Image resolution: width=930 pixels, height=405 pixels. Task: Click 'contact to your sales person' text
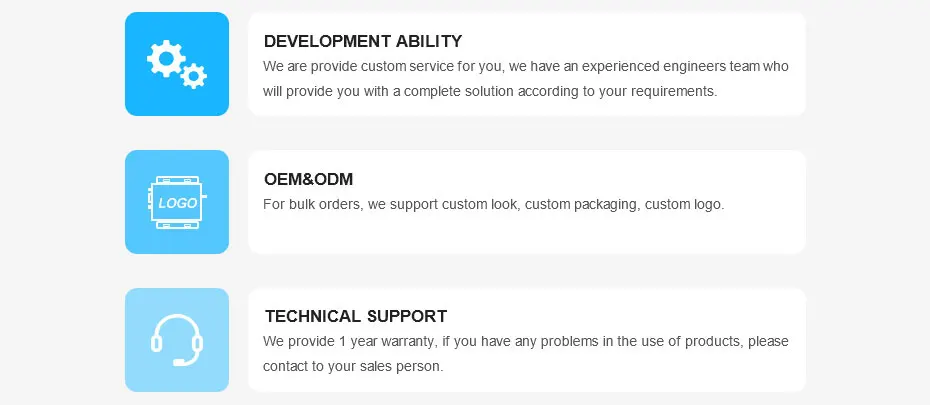(352, 367)
